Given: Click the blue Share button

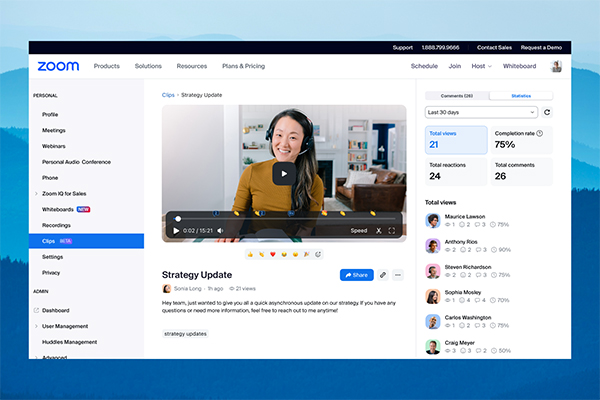Looking at the screenshot, I should 356,274.
